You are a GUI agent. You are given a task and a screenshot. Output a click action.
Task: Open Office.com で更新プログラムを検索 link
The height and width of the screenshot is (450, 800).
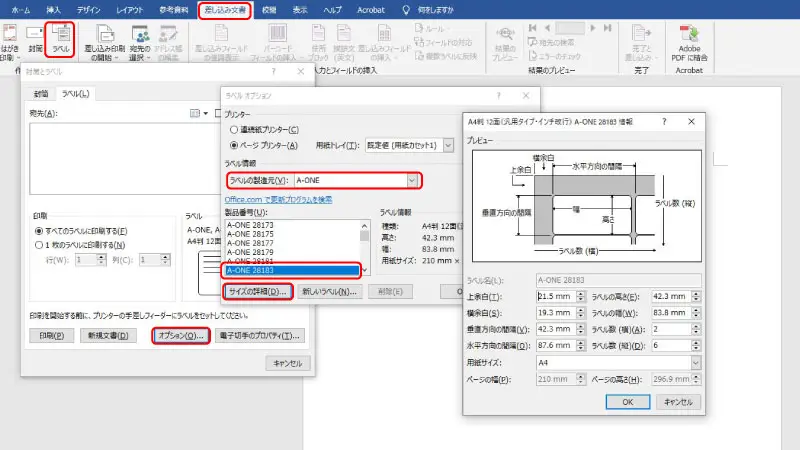point(278,199)
